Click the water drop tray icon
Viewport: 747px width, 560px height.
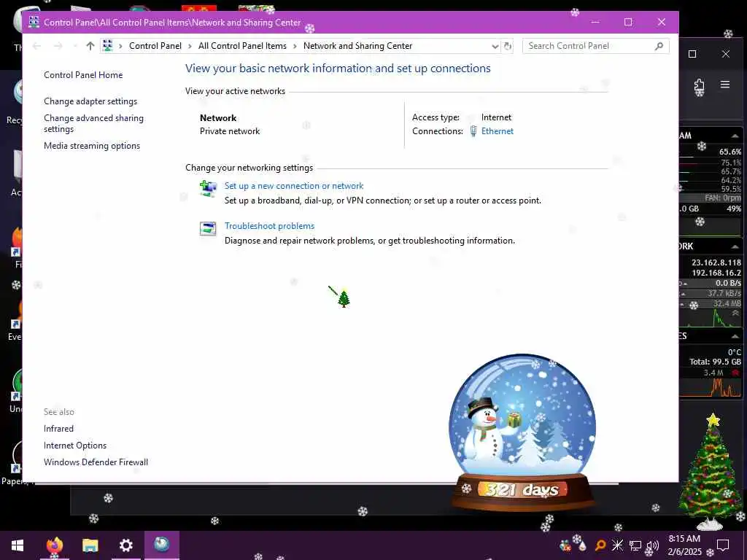pyautogui.click(x=582, y=545)
